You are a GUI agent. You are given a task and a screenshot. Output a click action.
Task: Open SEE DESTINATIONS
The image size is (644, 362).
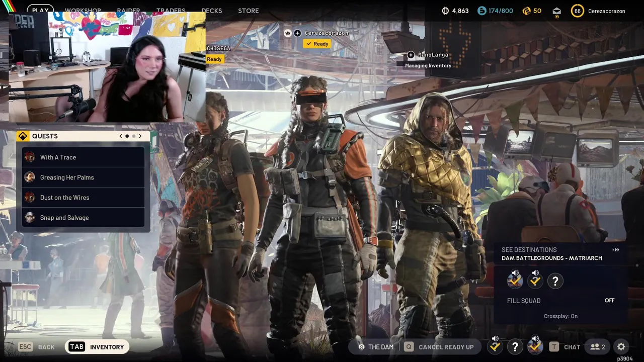point(529,250)
